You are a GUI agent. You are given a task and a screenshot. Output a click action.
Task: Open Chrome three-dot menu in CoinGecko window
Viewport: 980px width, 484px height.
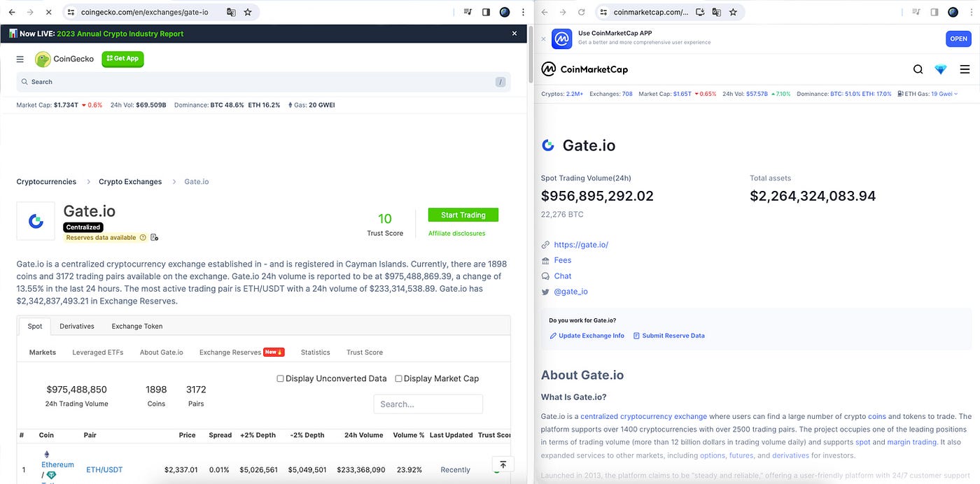(x=523, y=12)
